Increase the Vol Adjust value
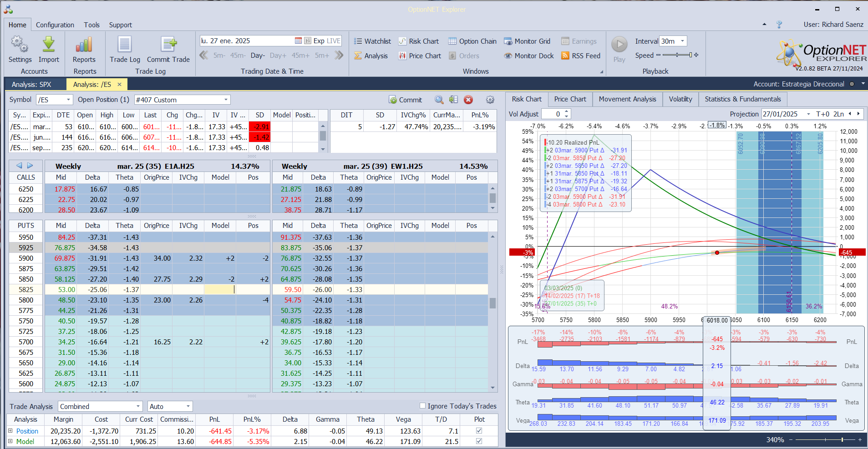Viewport: 868px width, 449px height. [567, 111]
